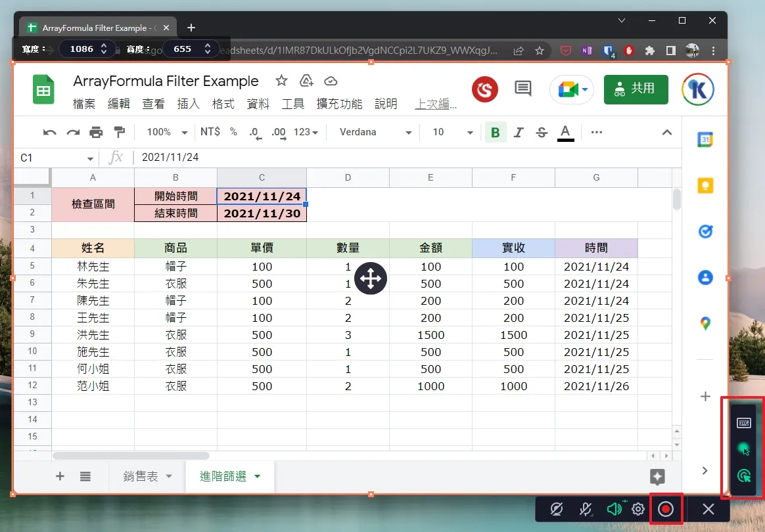Open the 編輯 menu
765x532 pixels.
[118, 104]
